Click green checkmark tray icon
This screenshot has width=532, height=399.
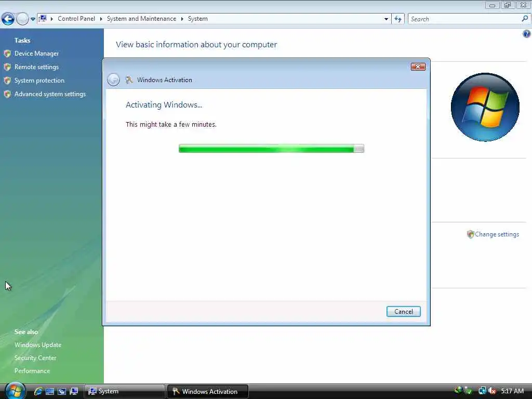click(x=469, y=391)
